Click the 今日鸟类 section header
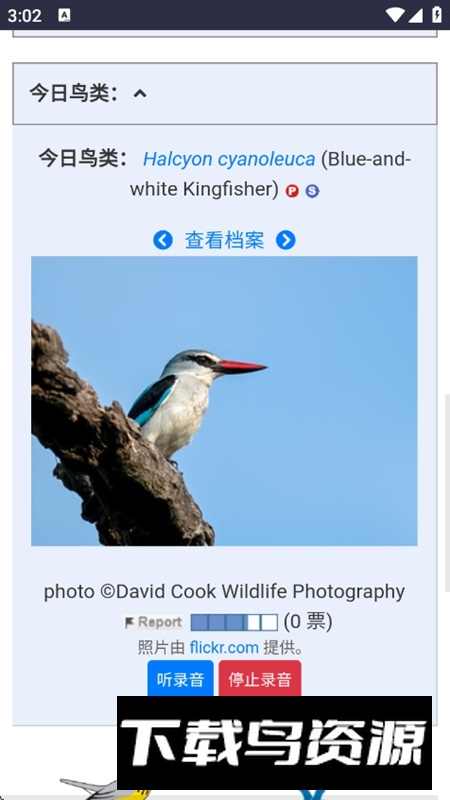This screenshot has height=800, width=450. (225, 93)
